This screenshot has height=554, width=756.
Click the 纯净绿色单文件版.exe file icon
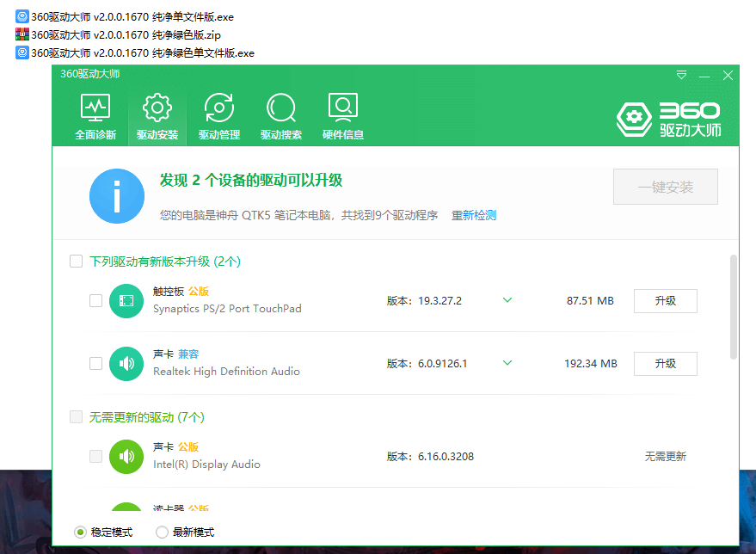(22, 52)
